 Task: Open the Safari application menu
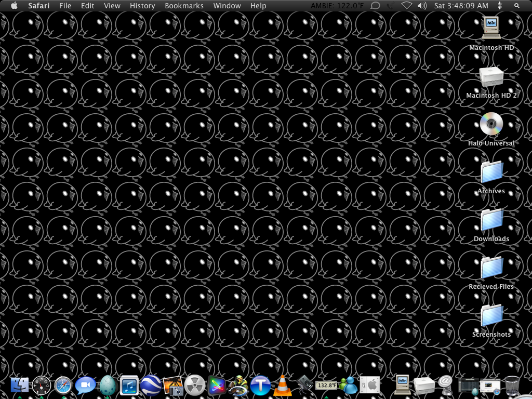point(38,6)
